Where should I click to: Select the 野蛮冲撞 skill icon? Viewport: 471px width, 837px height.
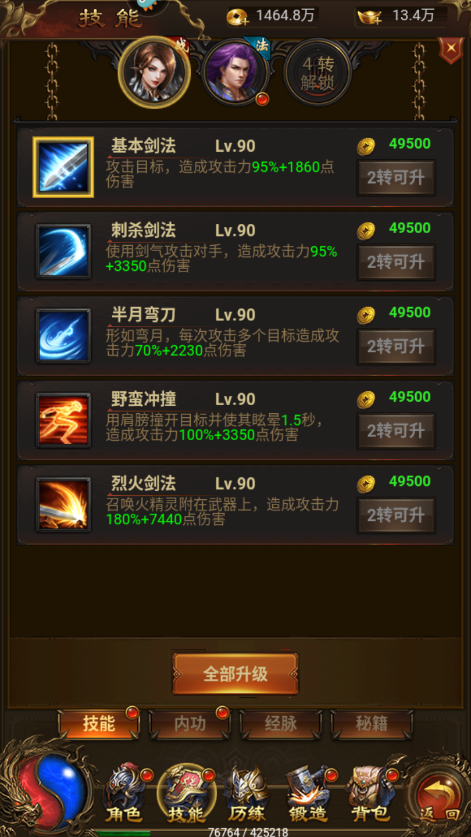click(63, 420)
